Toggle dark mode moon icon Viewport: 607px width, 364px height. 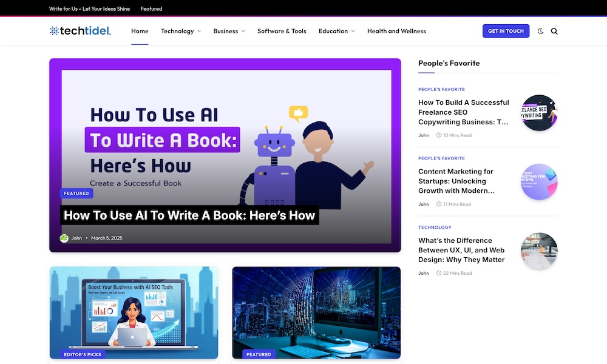click(541, 31)
